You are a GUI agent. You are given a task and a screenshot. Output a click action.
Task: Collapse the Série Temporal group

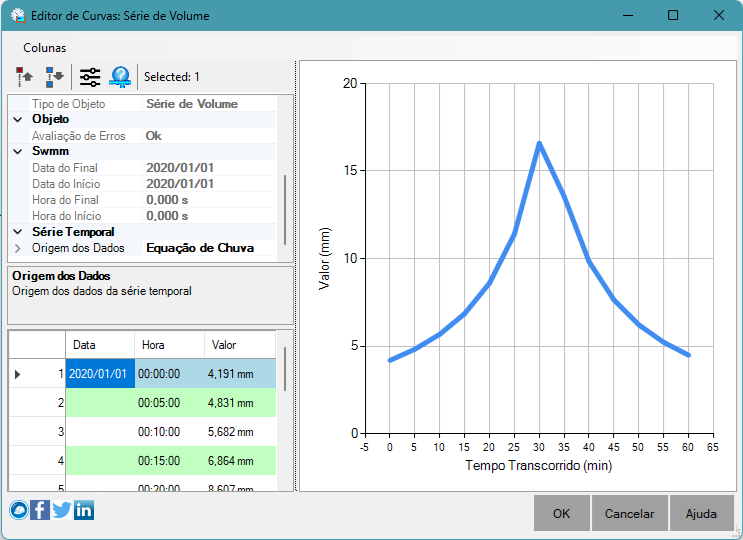(x=18, y=232)
